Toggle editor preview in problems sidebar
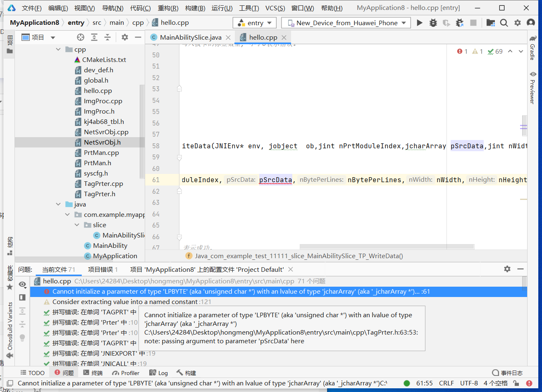The height and width of the screenshot is (392, 542). tap(22, 297)
